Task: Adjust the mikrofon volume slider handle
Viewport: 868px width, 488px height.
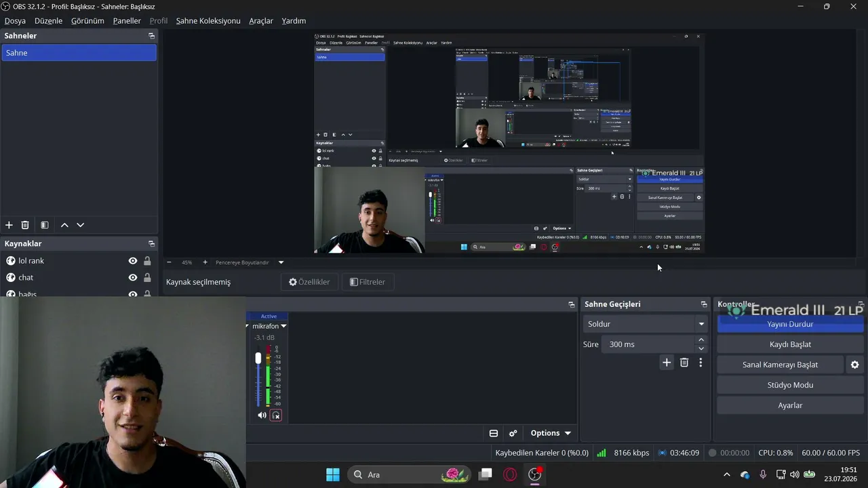Action: tap(258, 358)
